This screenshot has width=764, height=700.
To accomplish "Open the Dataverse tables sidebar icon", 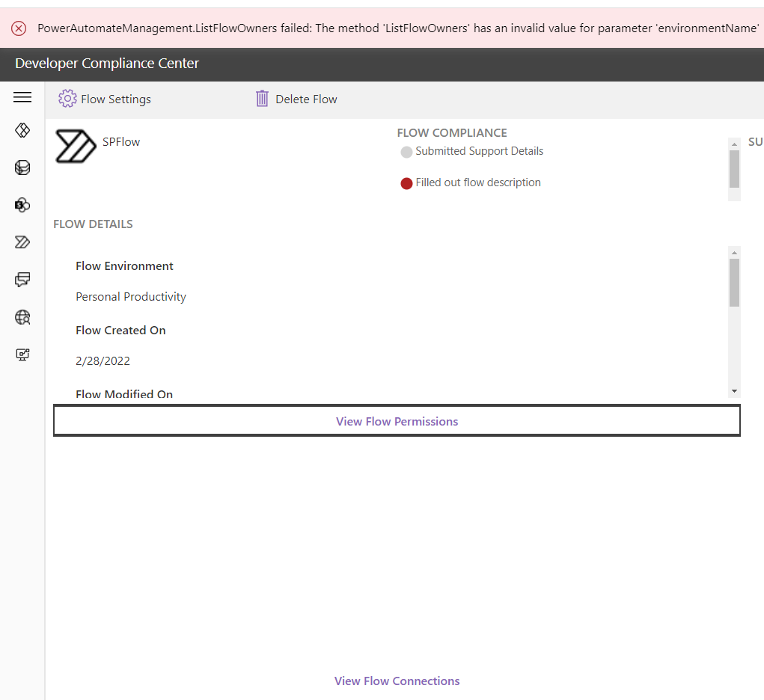I will click(22, 168).
